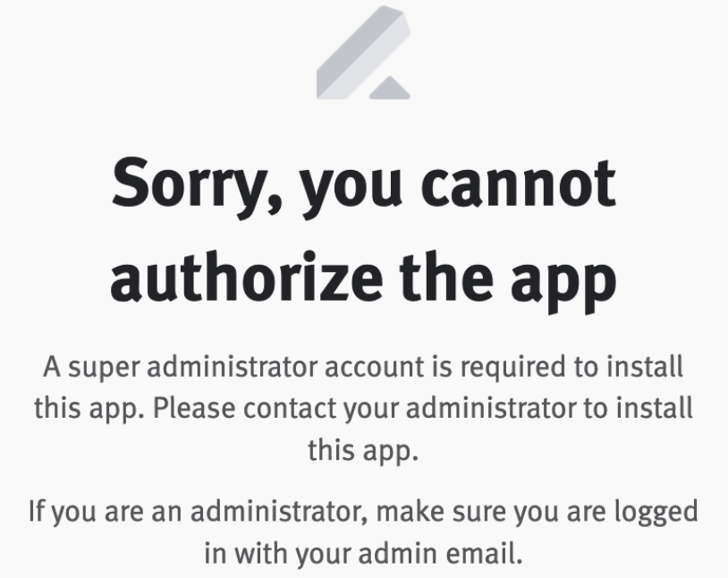This screenshot has height=578, width=728.
Task: Click the 'Sorry, you cannot' heading line
Action: 363,186
